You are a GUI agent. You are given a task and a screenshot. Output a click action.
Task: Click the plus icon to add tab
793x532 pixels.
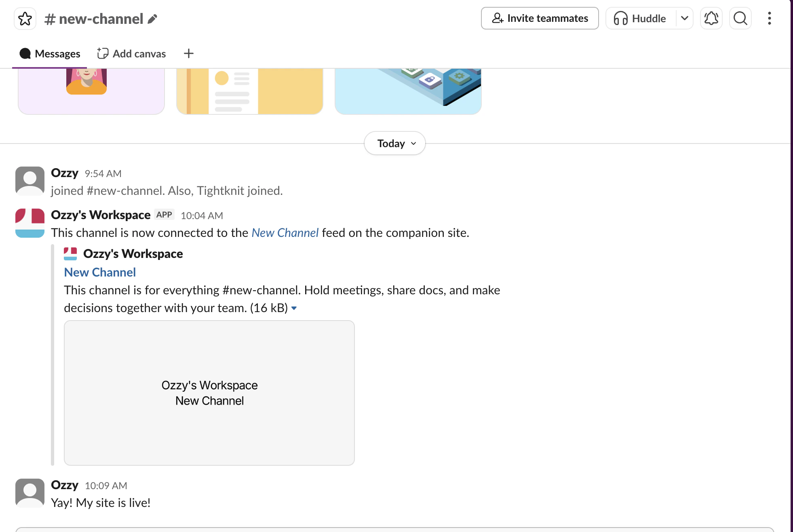click(188, 53)
